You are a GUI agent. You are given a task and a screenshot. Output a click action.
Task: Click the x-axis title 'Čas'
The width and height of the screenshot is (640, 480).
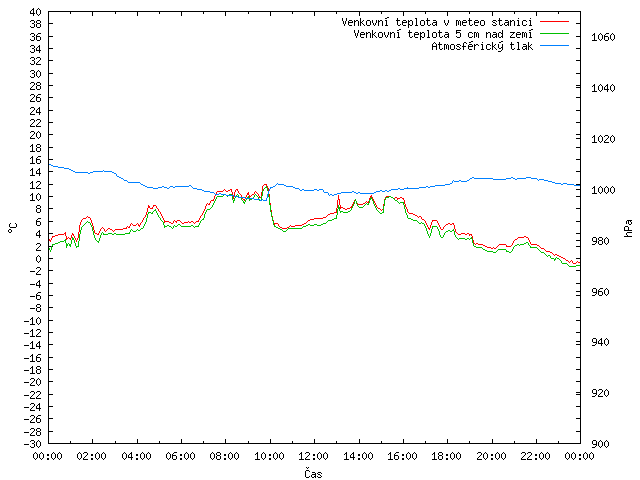[313, 473]
